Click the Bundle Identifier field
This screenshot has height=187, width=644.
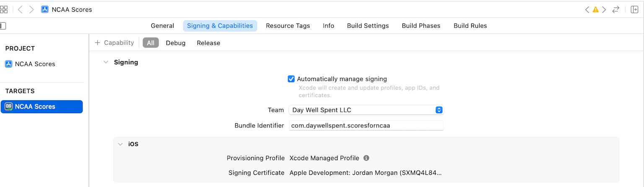(366, 125)
